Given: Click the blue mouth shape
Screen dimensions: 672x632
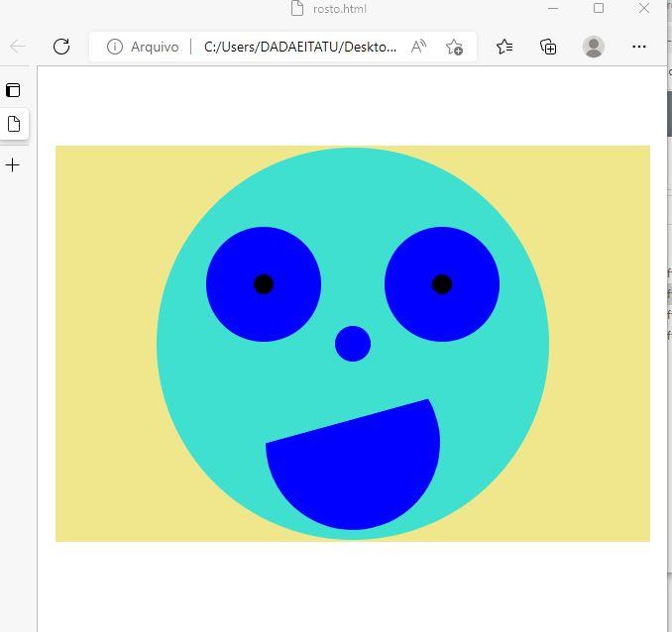Looking at the screenshot, I should pyautogui.click(x=353, y=467).
